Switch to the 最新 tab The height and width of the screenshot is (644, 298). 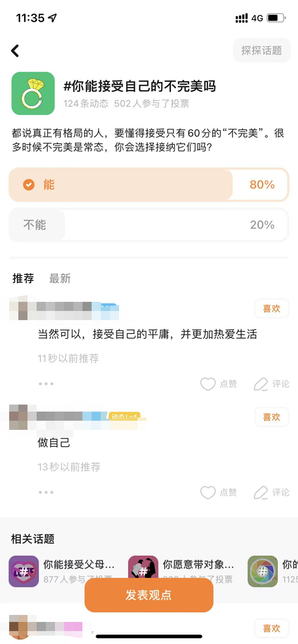coord(60,278)
